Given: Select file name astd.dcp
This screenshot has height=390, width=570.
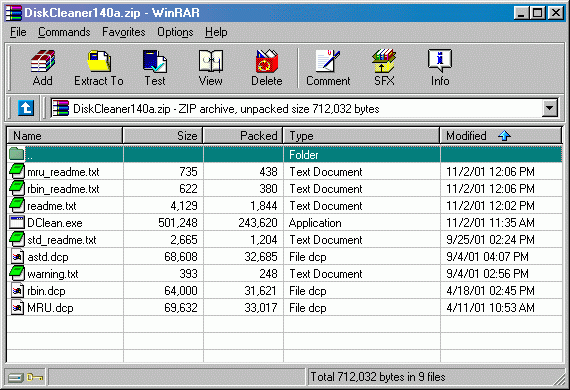Looking at the screenshot, I should (x=48, y=257).
